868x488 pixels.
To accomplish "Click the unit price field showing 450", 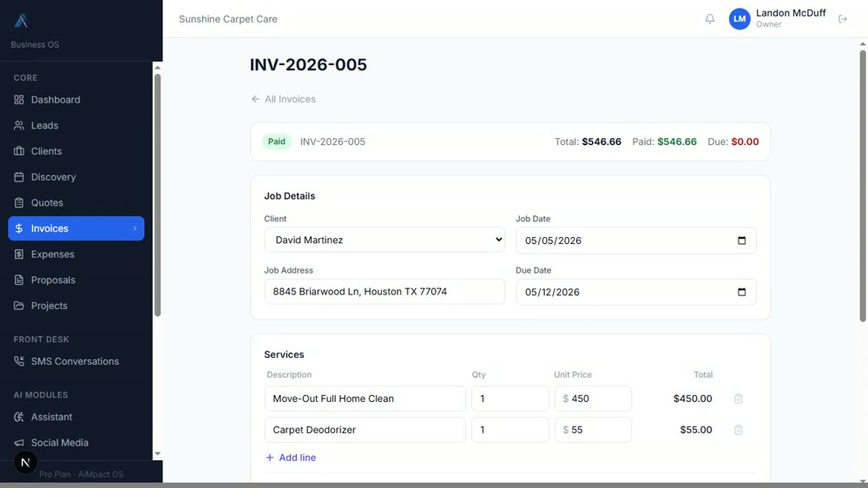I will pyautogui.click(x=593, y=399).
